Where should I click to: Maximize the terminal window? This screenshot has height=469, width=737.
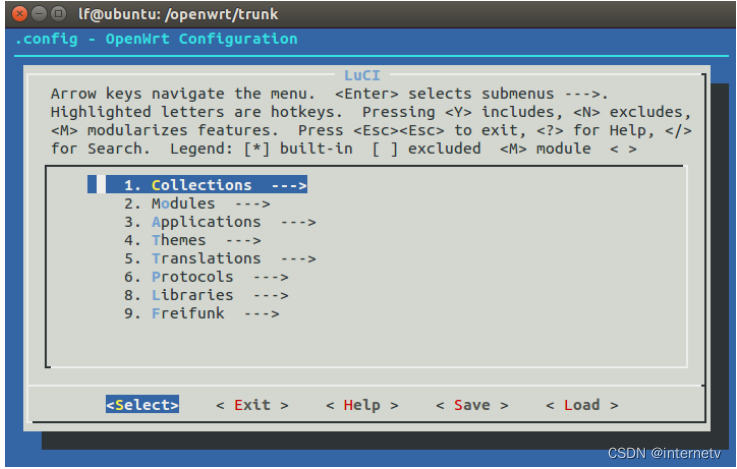pos(58,14)
